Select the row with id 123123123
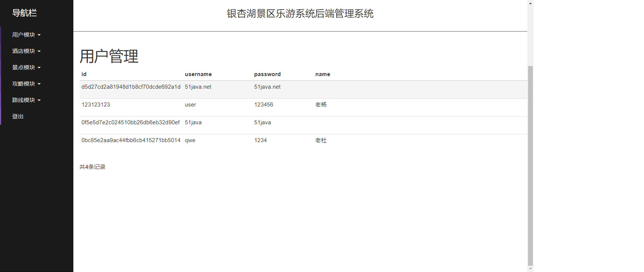This screenshot has width=644, height=272. pyautogui.click(x=96, y=105)
